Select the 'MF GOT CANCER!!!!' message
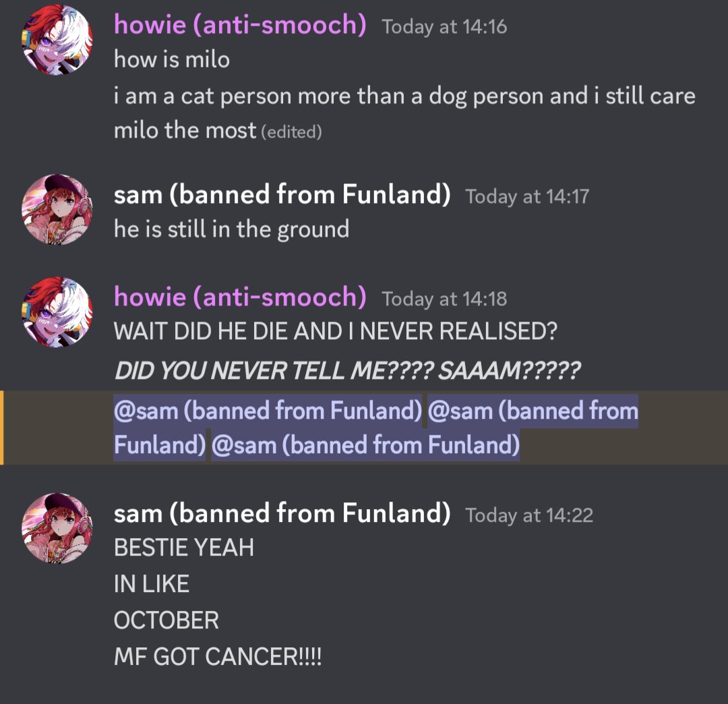Image resolution: width=728 pixels, height=704 pixels. click(218, 657)
